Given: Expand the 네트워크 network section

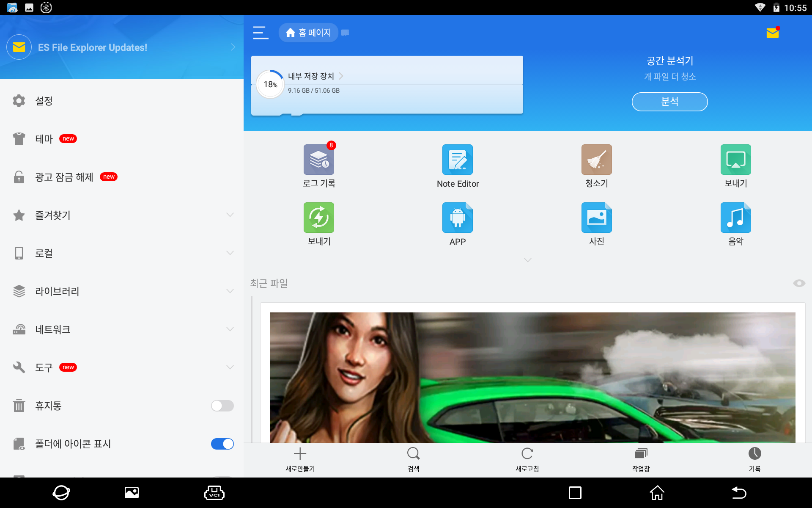Looking at the screenshot, I should click(x=230, y=329).
